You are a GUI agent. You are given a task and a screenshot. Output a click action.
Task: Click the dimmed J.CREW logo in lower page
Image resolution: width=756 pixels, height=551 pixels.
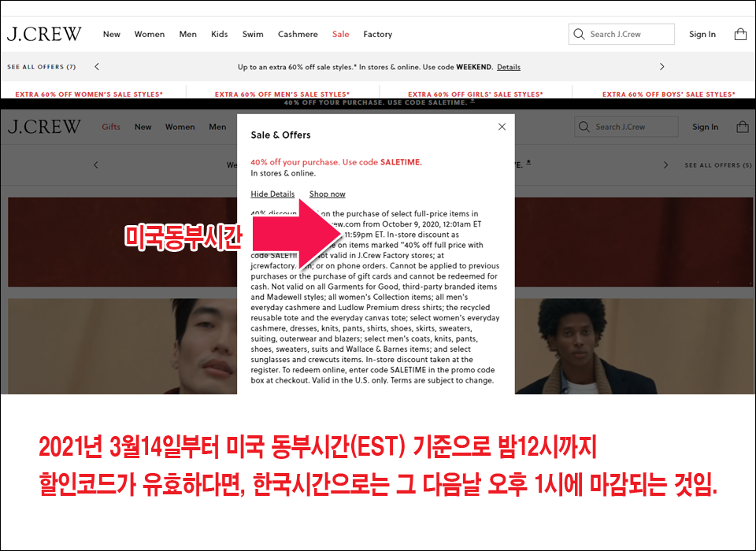[x=44, y=127]
